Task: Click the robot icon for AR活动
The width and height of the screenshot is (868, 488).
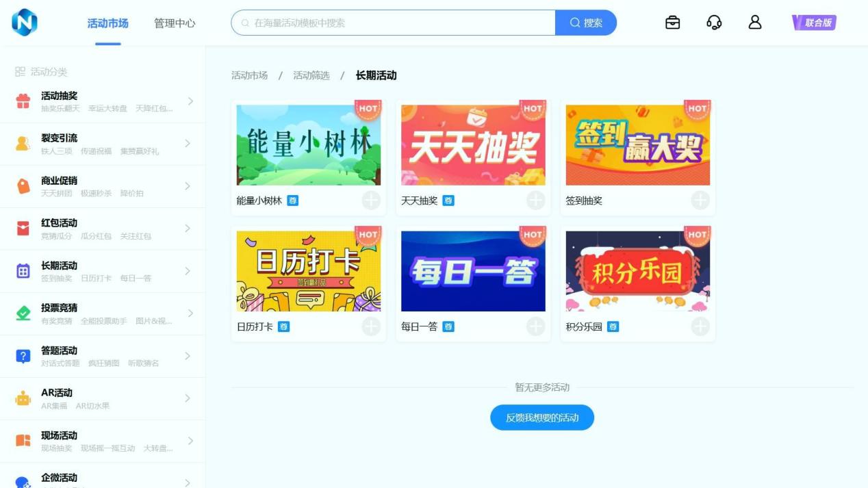Action: tap(23, 398)
